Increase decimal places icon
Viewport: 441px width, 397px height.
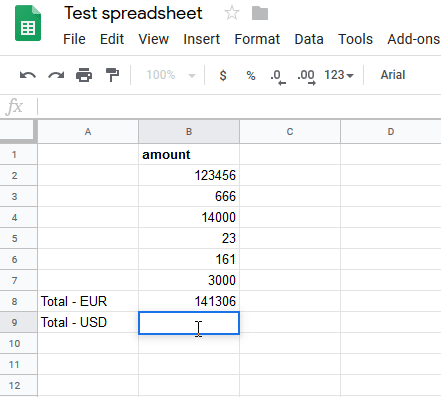pos(306,77)
